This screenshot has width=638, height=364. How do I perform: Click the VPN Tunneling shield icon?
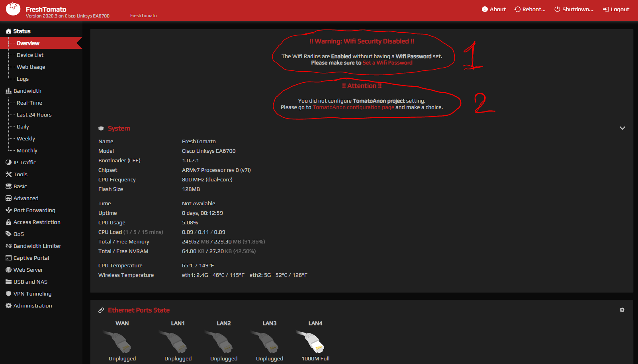pos(8,294)
